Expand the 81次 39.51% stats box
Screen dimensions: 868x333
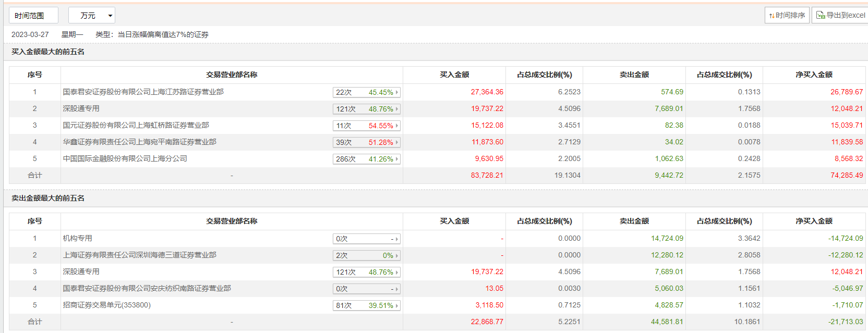point(366,305)
